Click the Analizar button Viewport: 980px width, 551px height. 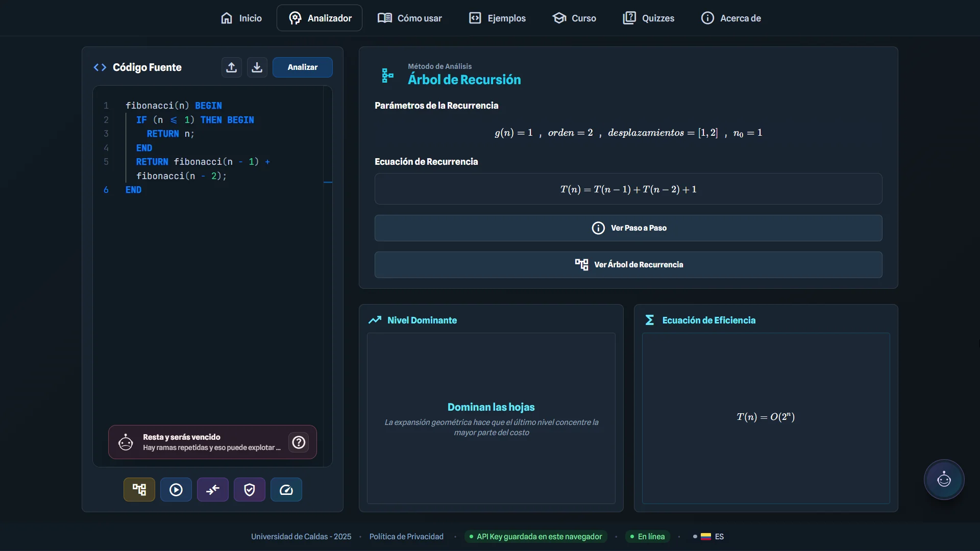click(x=303, y=67)
